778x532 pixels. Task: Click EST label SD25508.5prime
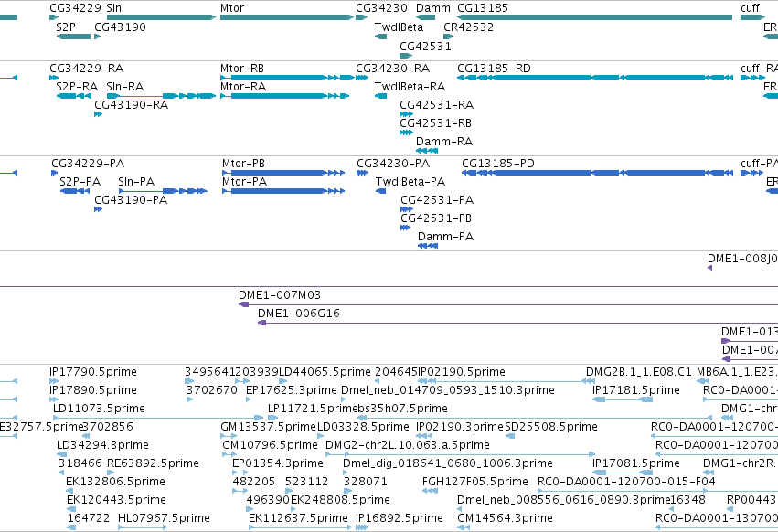tap(551, 427)
